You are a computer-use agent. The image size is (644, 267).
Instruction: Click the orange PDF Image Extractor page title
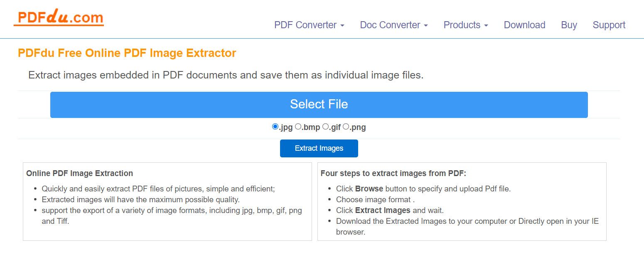pyautogui.click(x=127, y=53)
